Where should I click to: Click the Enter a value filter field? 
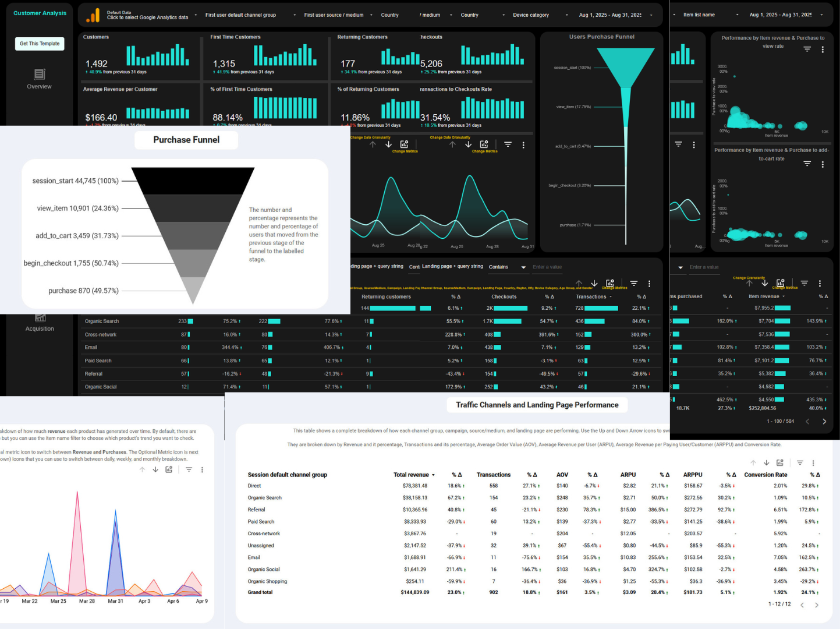(547, 267)
